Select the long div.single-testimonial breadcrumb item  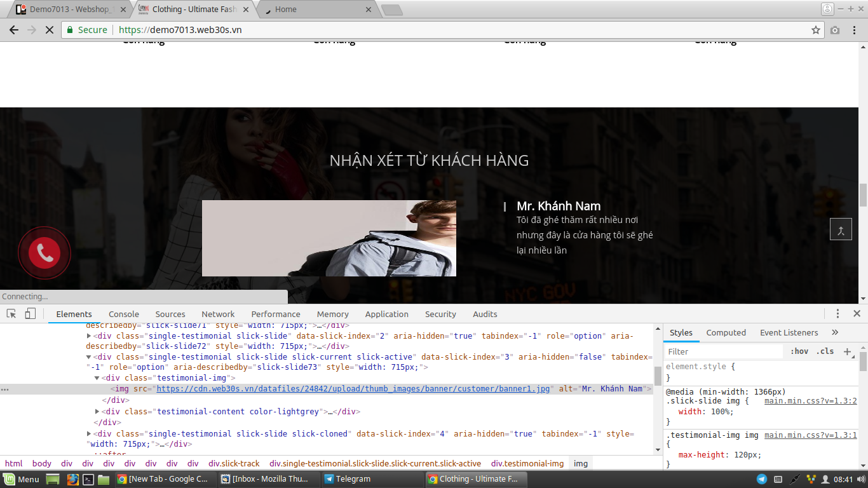pyautogui.click(x=375, y=463)
